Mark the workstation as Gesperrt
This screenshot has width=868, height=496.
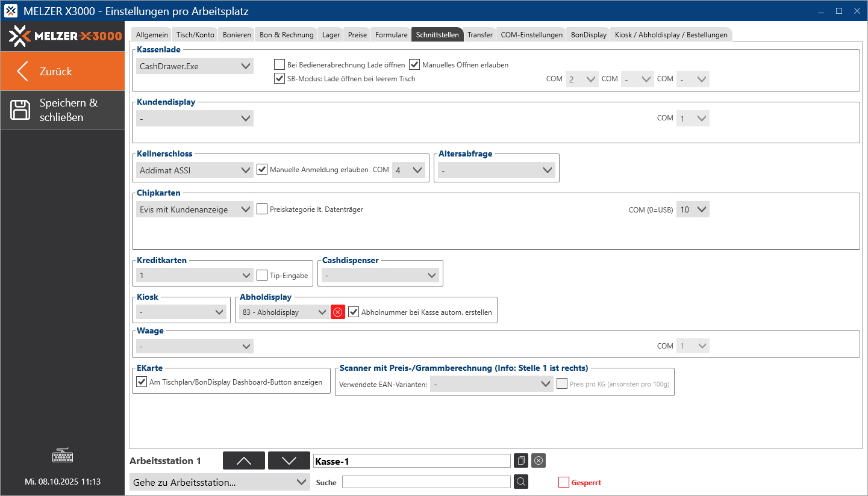[564, 482]
